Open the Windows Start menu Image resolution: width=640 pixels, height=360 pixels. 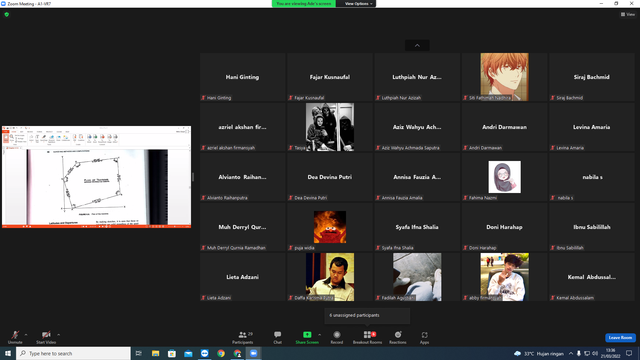pos(8,353)
